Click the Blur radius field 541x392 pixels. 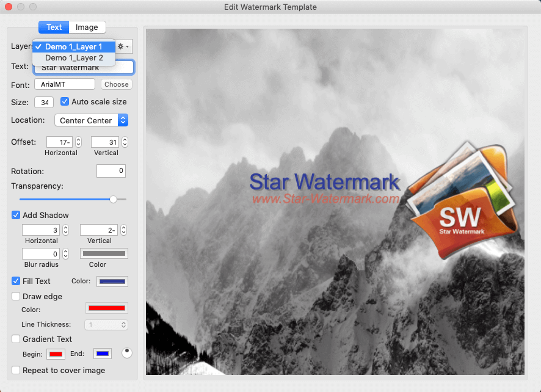pos(41,254)
